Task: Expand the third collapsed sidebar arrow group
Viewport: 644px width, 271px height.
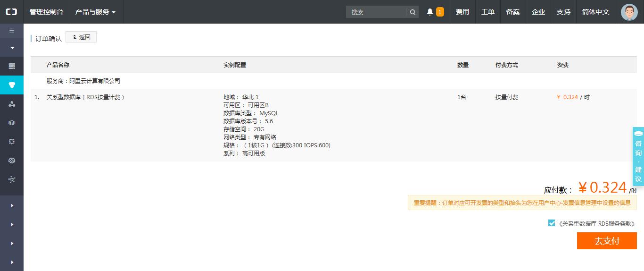Action: click(12, 243)
